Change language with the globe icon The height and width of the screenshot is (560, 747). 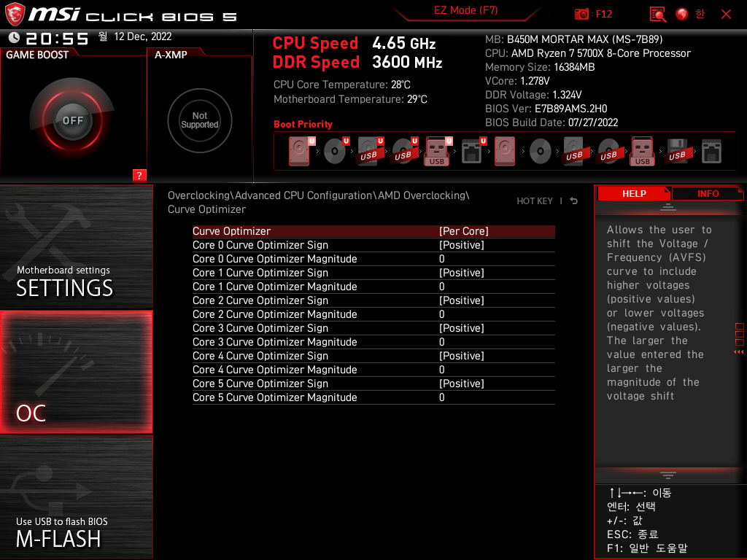(682, 14)
